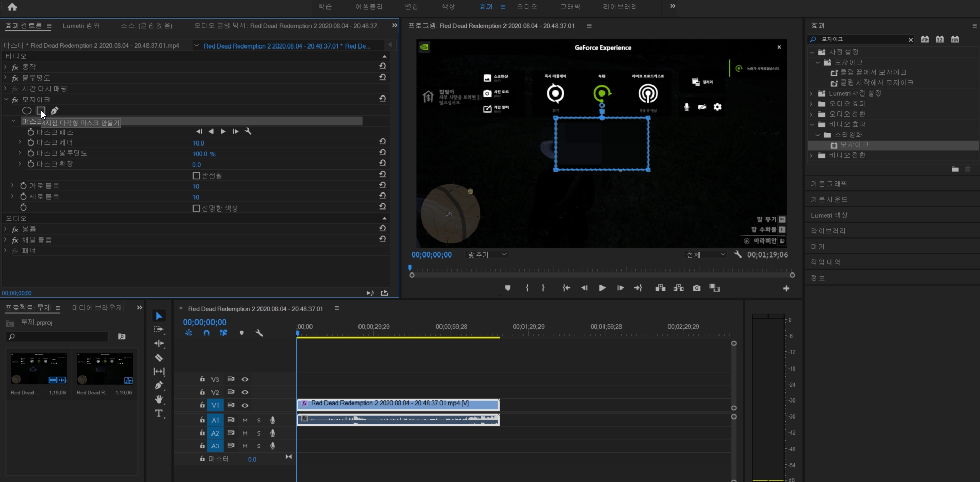Image resolution: width=980 pixels, height=482 pixels.
Task: Open the 기본 사운드 panel
Action: 829,199
